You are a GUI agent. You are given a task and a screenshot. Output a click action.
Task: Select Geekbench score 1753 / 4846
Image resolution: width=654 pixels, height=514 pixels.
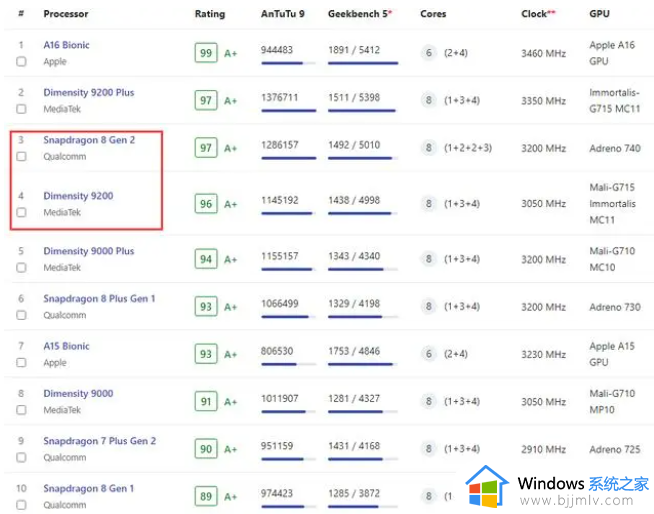354,351
